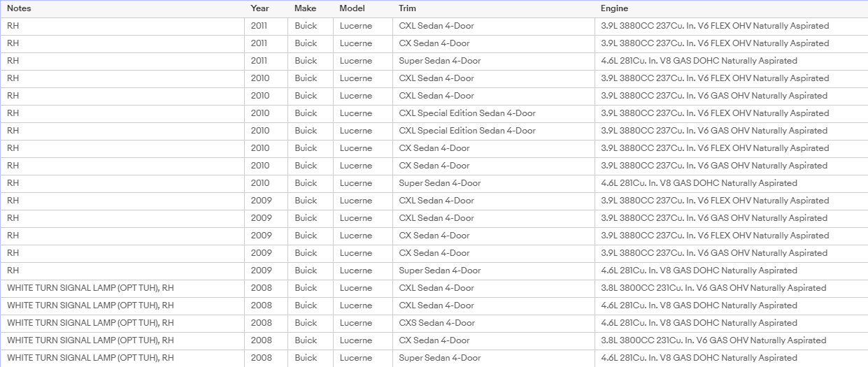Screen dimensions: 868x367
Task: Select the 2010 Super Sedan 4-Door trim cell
Action: point(494,183)
